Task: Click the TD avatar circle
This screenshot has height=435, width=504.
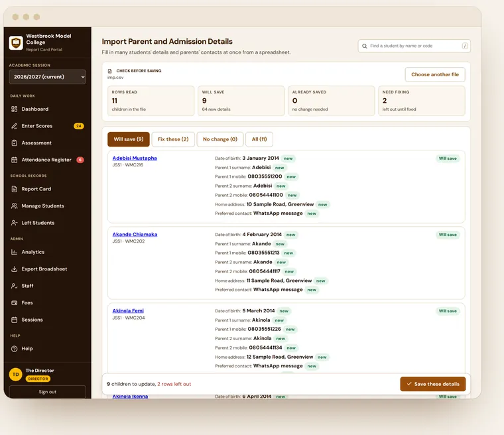Action: (x=16, y=375)
